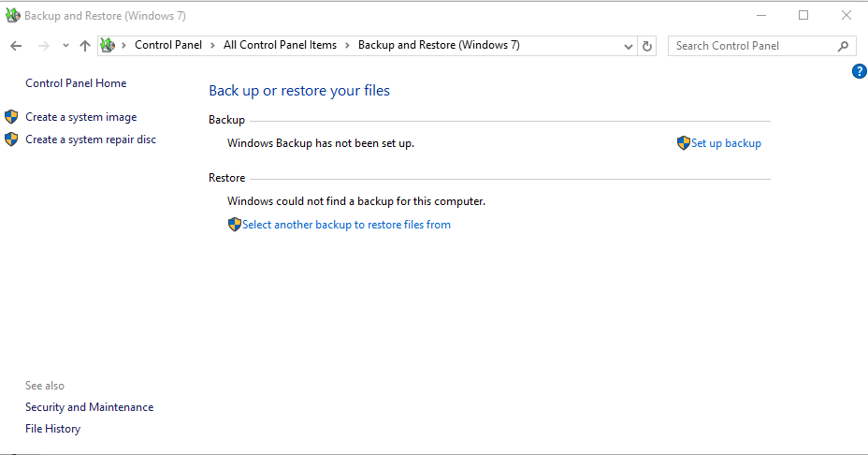Expand chevron before Control Panel breadcrumb
The width and height of the screenshot is (868, 455).
tap(123, 46)
